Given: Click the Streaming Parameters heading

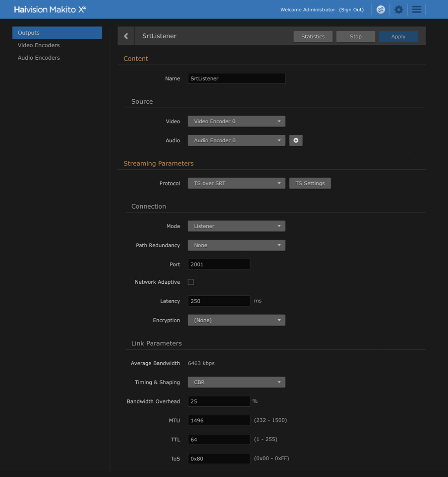Looking at the screenshot, I should pyautogui.click(x=158, y=163).
